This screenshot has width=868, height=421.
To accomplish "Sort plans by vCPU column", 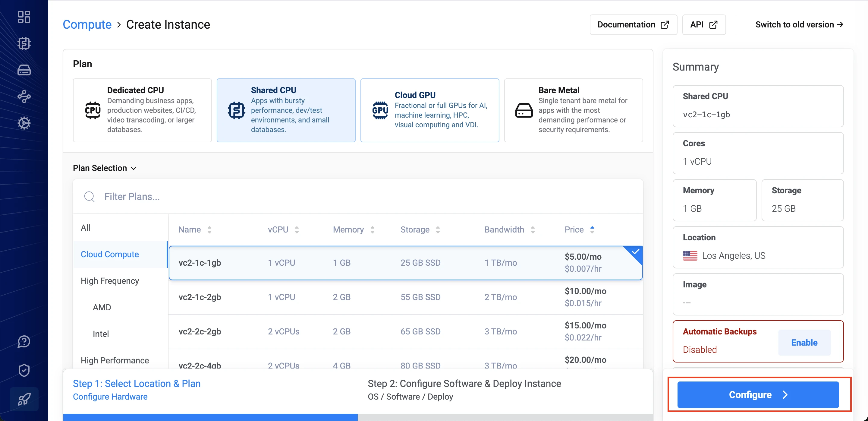I will (283, 229).
